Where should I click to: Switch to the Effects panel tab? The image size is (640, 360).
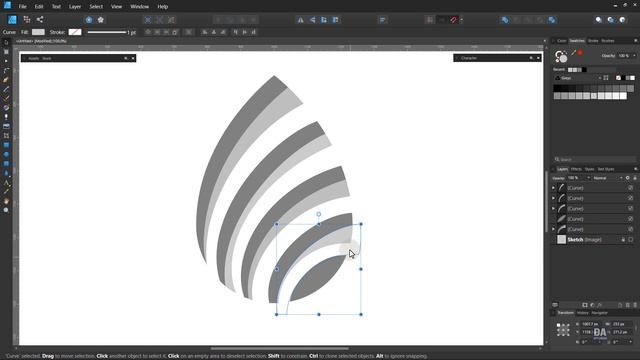click(576, 169)
